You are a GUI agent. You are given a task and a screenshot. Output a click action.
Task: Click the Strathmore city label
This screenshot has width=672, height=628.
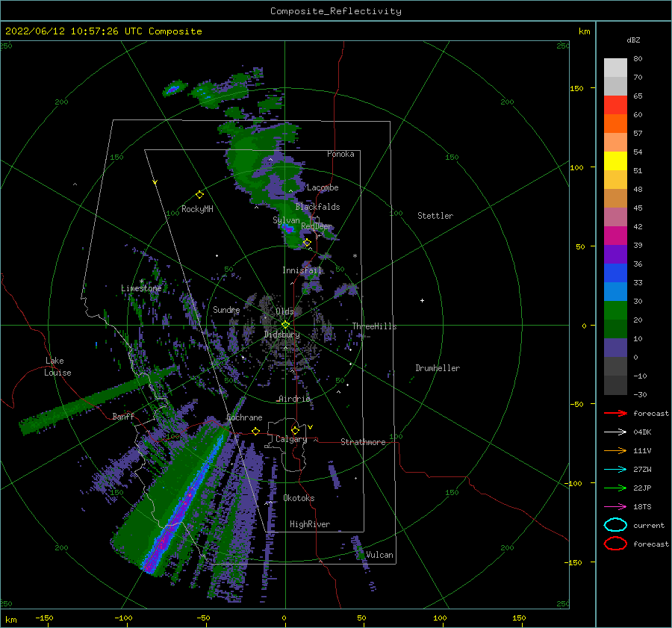(x=363, y=442)
